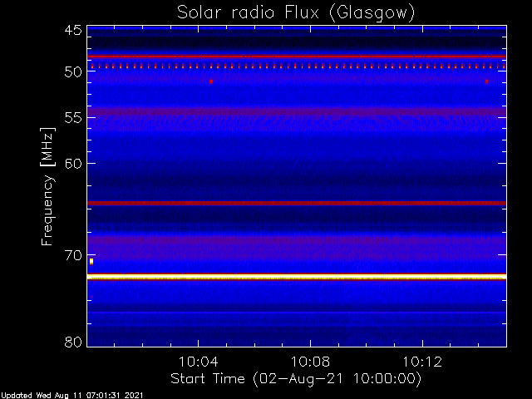This screenshot has height=399, width=532.
Task: Click the bright yellow-white emission band
Action: coord(297,277)
